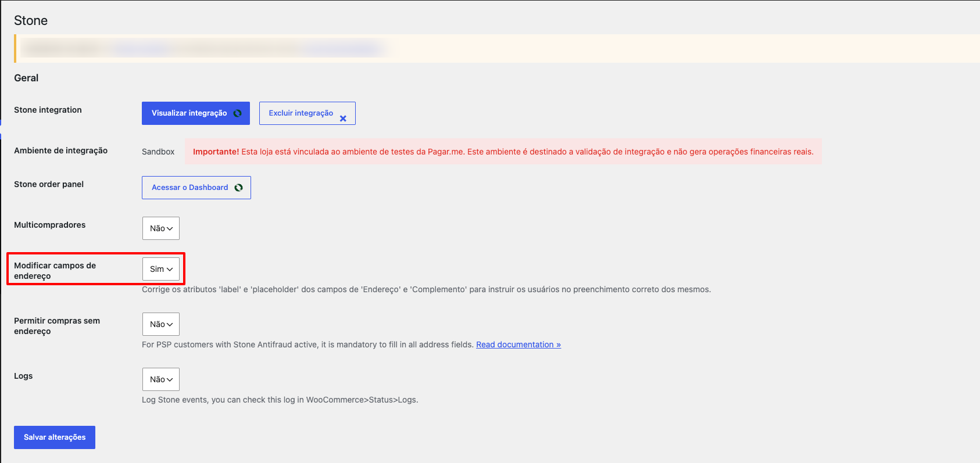Viewport: 980px width, 463px height.
Task: Click the Logs field label
Action: click(23, 376)
